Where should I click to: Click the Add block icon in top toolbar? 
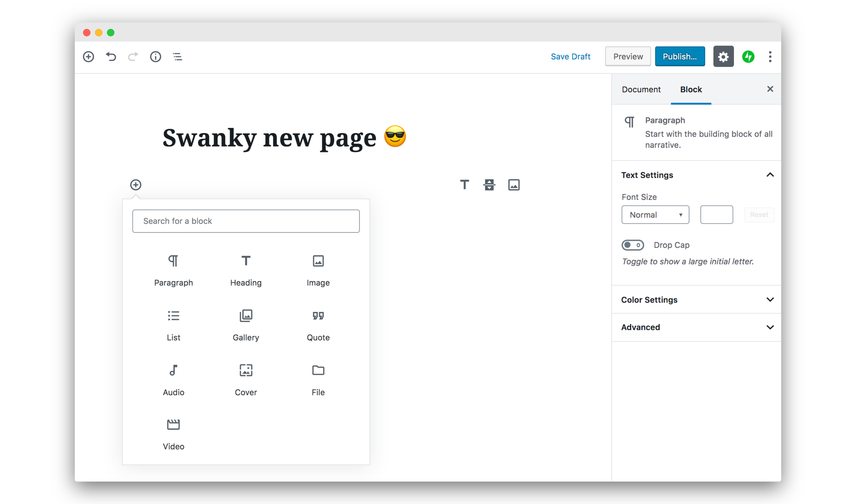tap(88, 57)
